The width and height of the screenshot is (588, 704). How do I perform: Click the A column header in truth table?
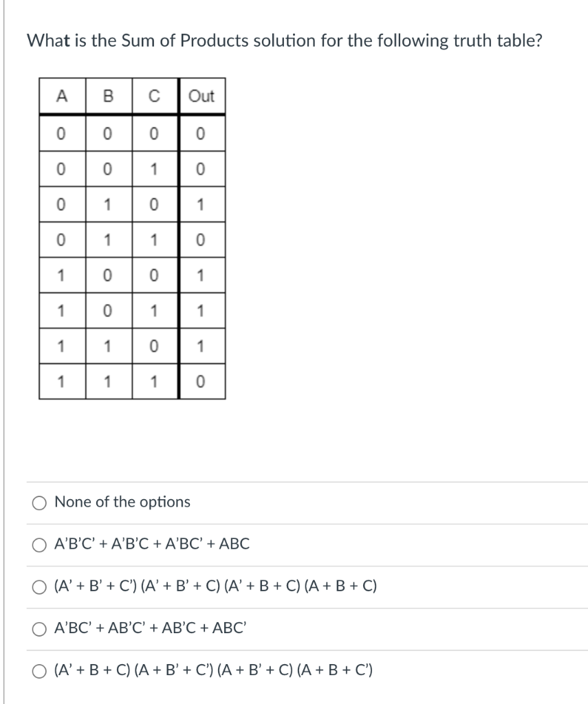pos(61,96)
